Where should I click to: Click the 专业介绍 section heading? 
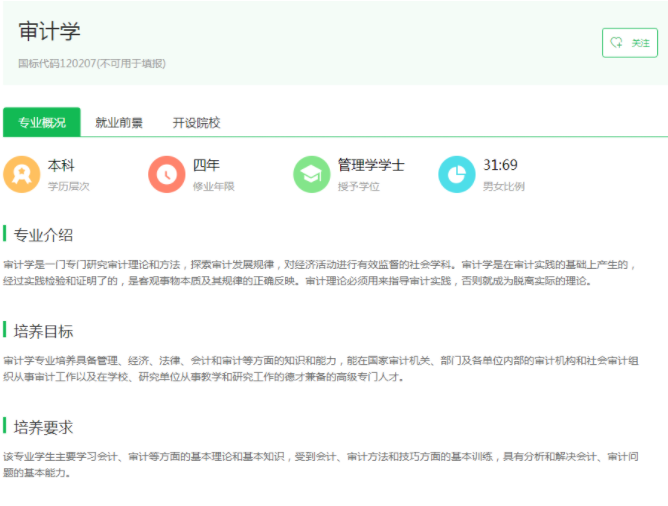pyautogui.click(x=44, y=235)
